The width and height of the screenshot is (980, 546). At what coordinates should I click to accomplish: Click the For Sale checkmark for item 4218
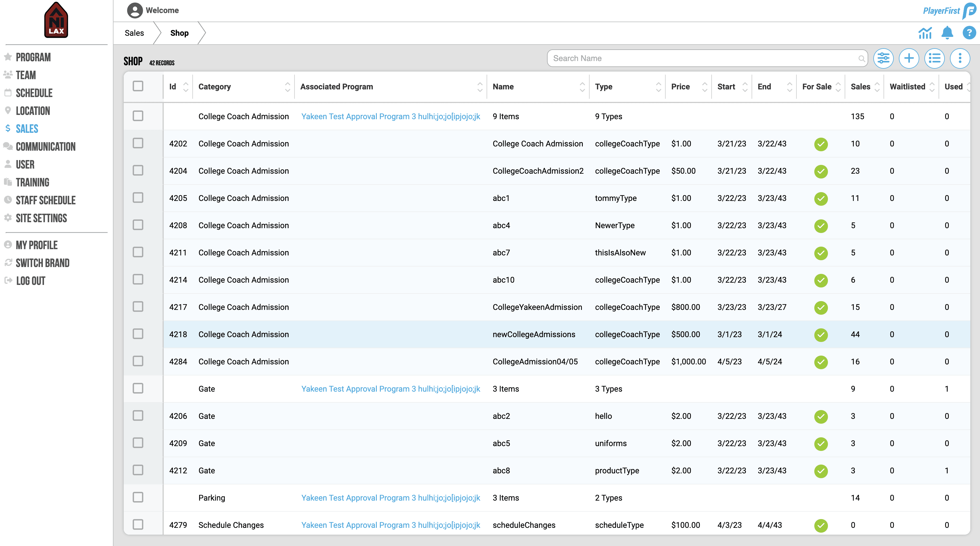coord(821,335)
